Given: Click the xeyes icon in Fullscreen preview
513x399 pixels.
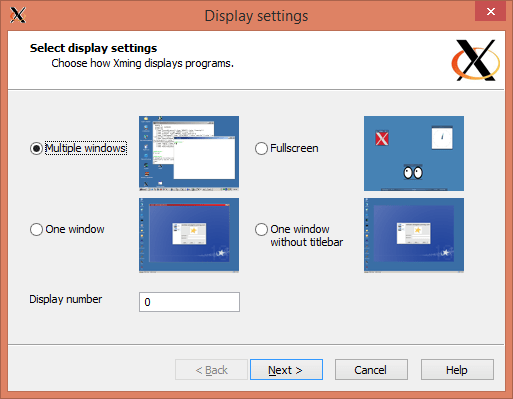Looking at the screenshot, I should [413, 172].
